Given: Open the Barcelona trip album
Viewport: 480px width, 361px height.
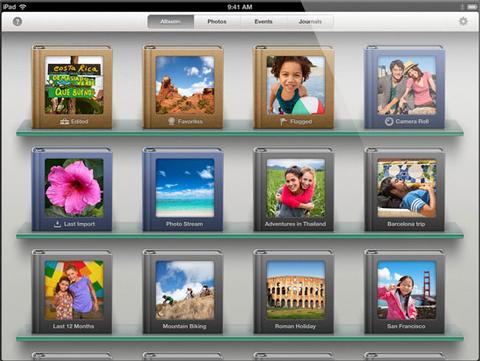Looking at the screenshot, I should pyautogui.click(x=405, y=189).
